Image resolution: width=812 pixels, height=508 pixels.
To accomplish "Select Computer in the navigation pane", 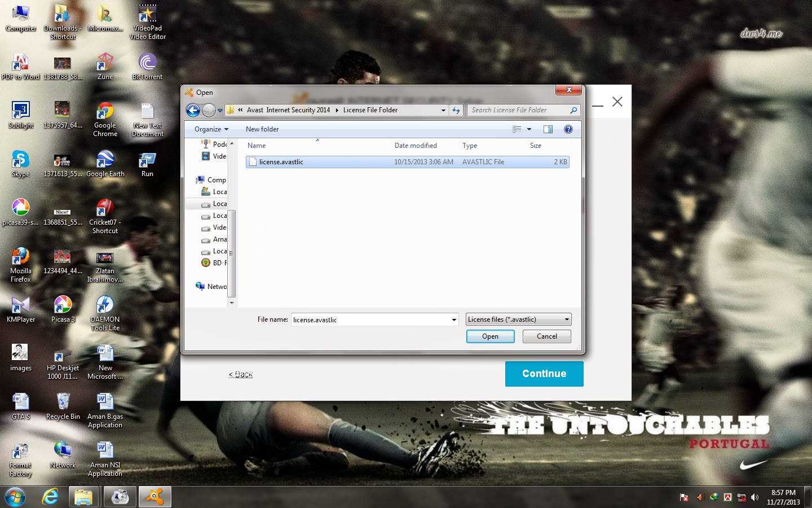I will [211, 180].
